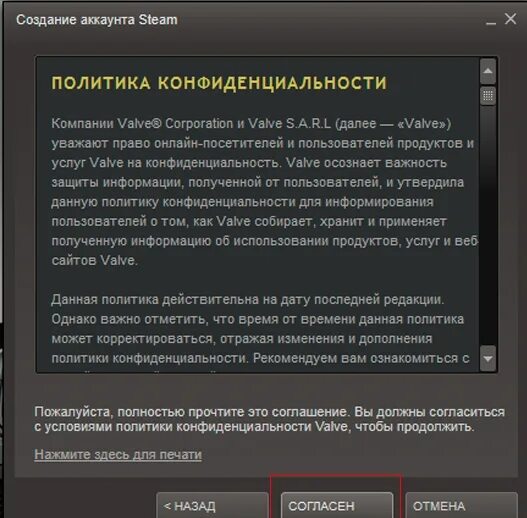Click the scroll-down arrow of the policy text
Screen dimensions: 527x518
point(488,359)
